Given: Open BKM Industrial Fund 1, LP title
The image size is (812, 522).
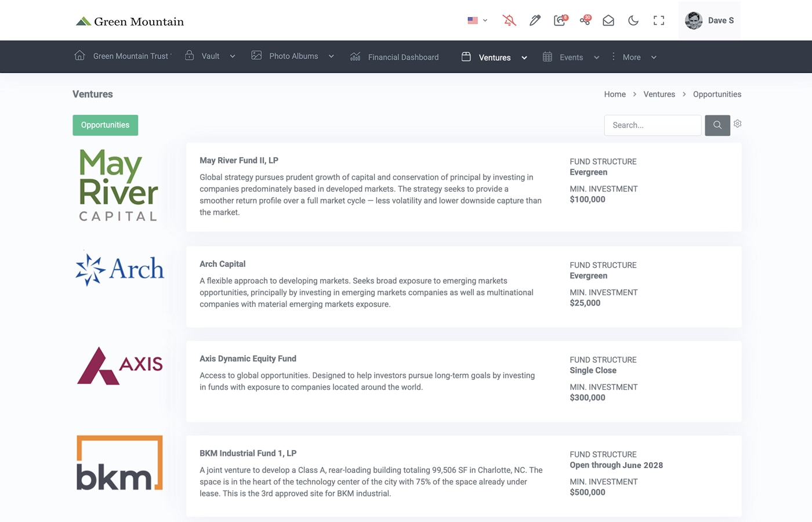Looking at the screenshot, I should (x=248, y=453).
